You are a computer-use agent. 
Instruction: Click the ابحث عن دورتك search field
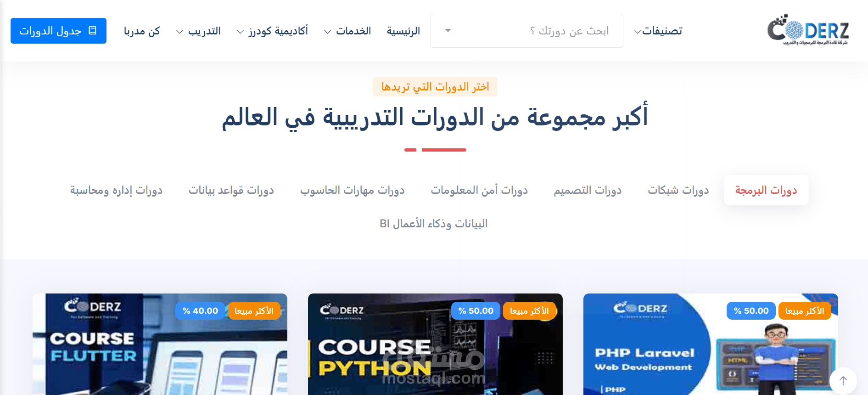[526, 31]
